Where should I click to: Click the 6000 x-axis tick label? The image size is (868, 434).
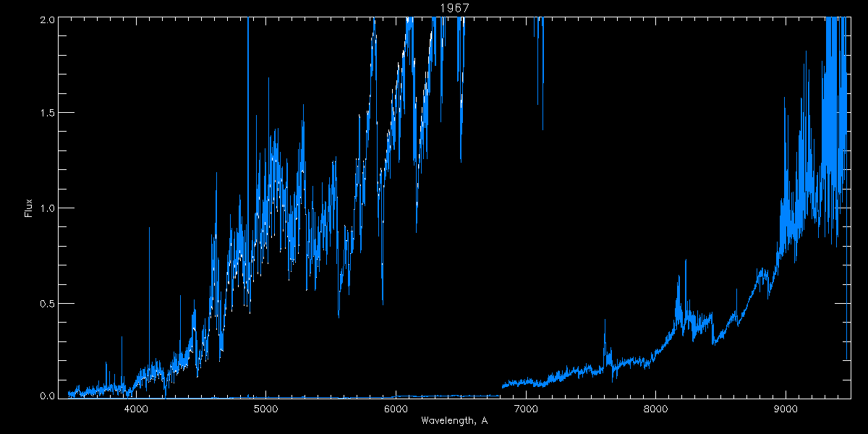396,409
